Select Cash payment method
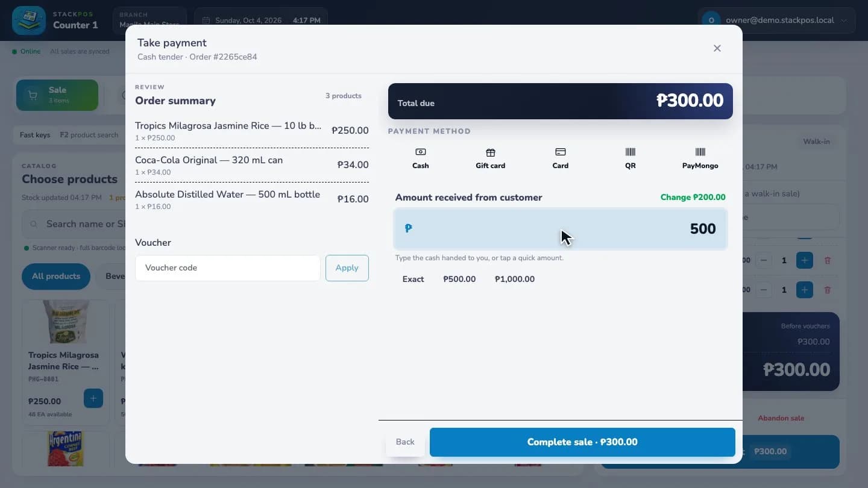The width and height of the screenshot is (868, 488). (420, 158)
